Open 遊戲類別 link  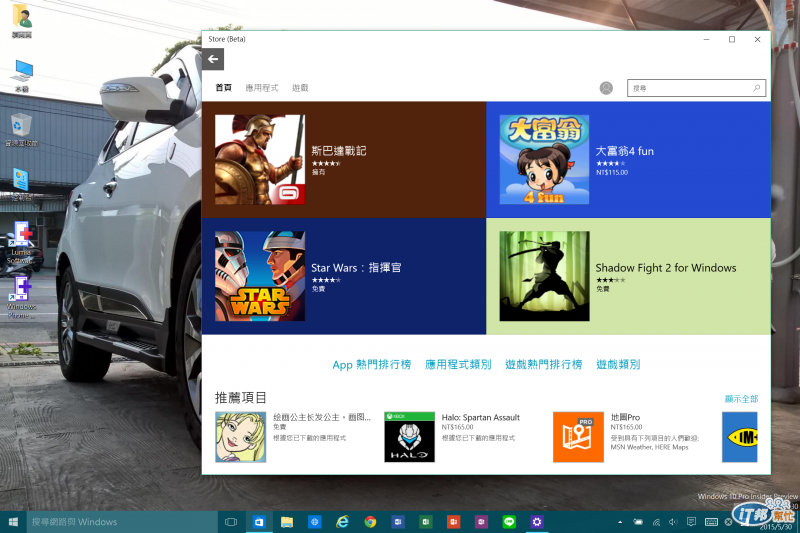pyautogui.click(x=618, y=364)
